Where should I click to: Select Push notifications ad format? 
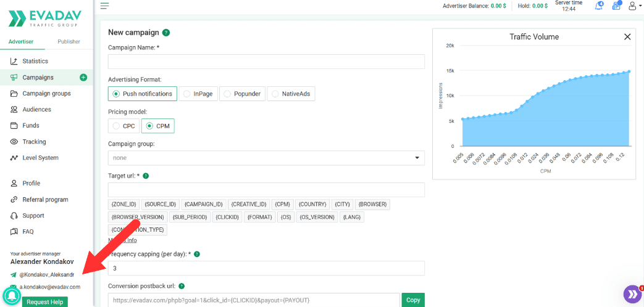[143, 94]
